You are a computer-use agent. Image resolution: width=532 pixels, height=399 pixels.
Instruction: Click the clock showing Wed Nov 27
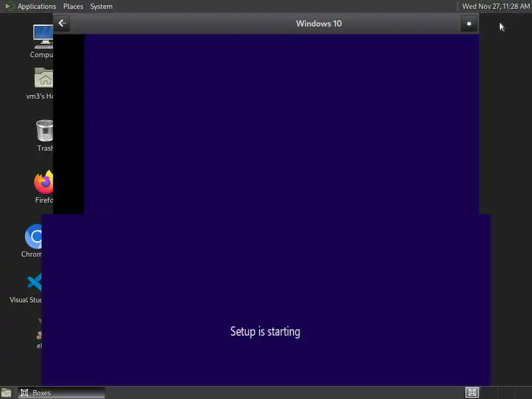[x=496, y=6]
